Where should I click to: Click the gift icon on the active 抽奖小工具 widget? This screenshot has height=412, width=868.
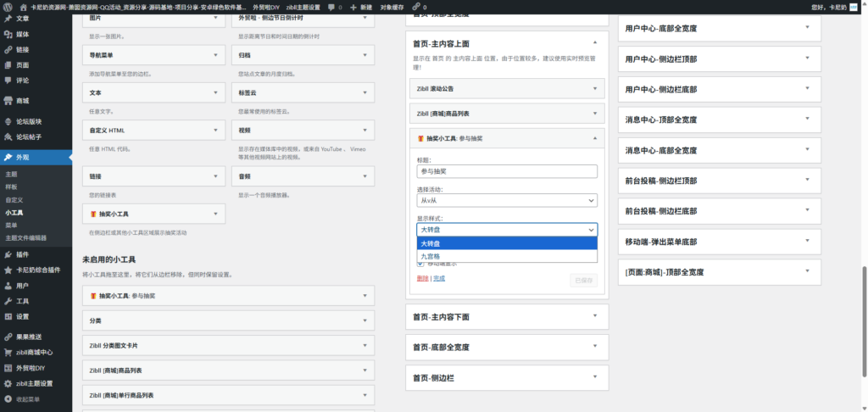(420, 137)
